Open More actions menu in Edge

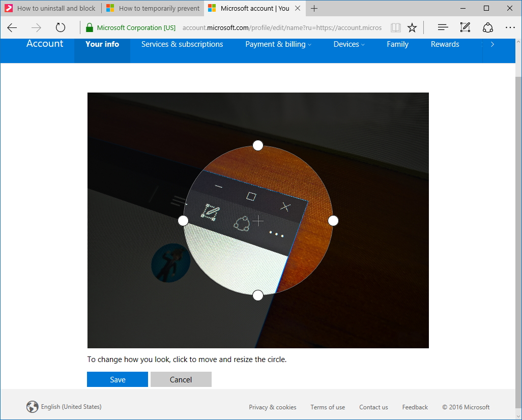coord(510,27)
